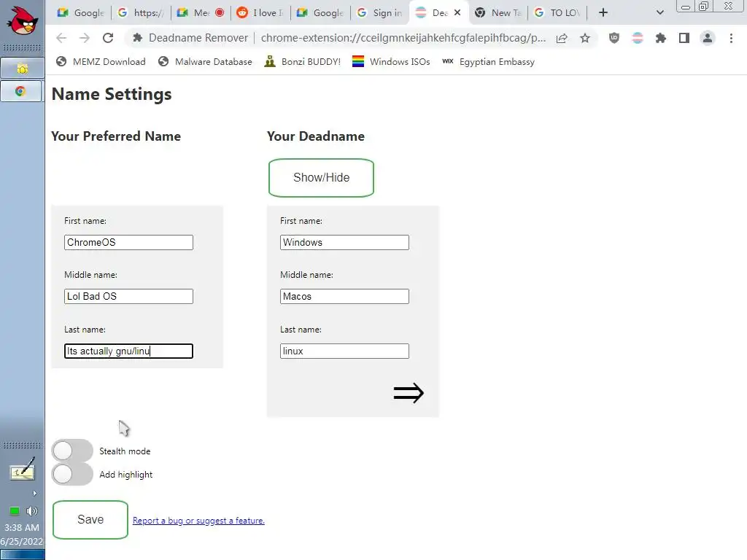Click the share page icon in address bar

pos(562,38)
